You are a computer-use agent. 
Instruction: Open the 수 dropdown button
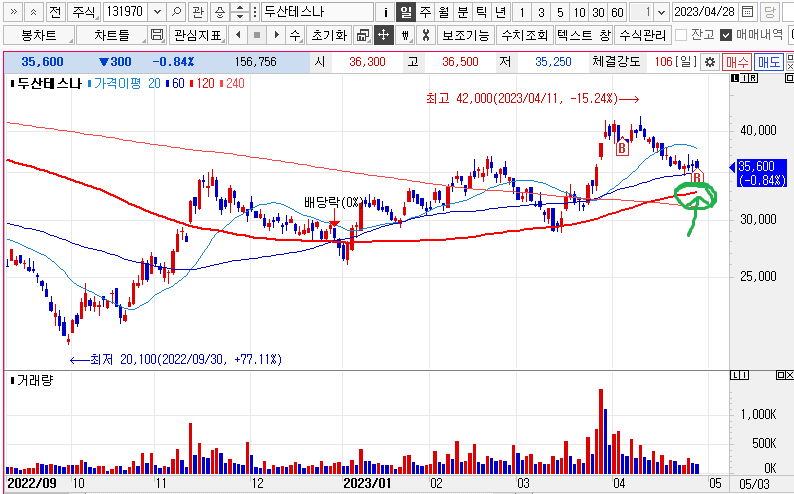point(295,35)
